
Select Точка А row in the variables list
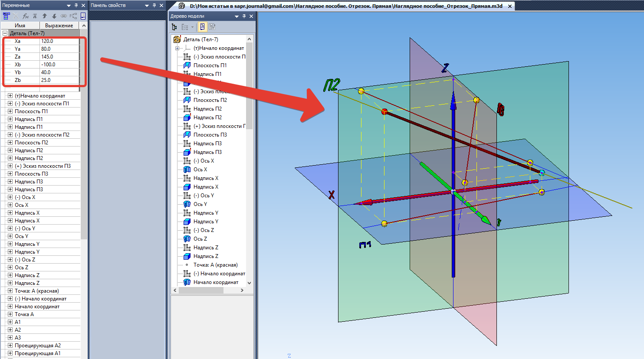24,314
